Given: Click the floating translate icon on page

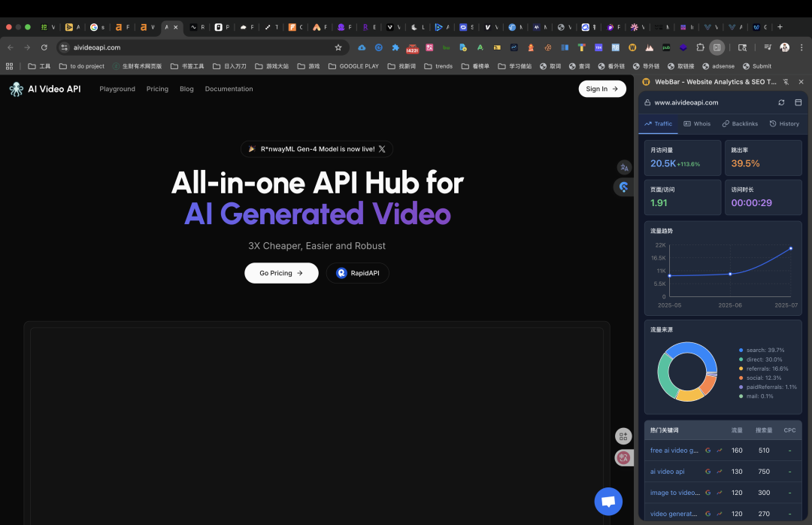Looking at the screenshot, I should point(624,168).
